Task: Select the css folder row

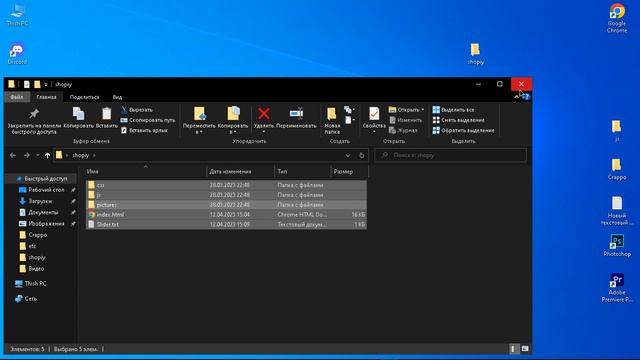Action: [226, 185]
